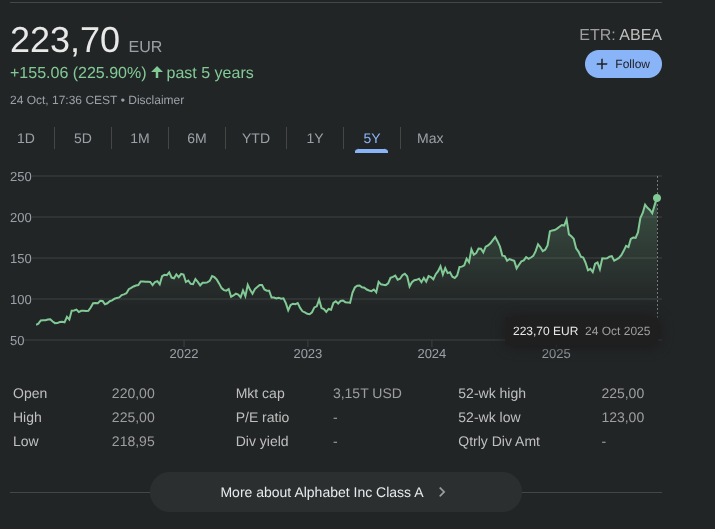The height and width of the screenshot is (529, 715).
Task: Switch to the 5D time range
Action: (83, 138)
